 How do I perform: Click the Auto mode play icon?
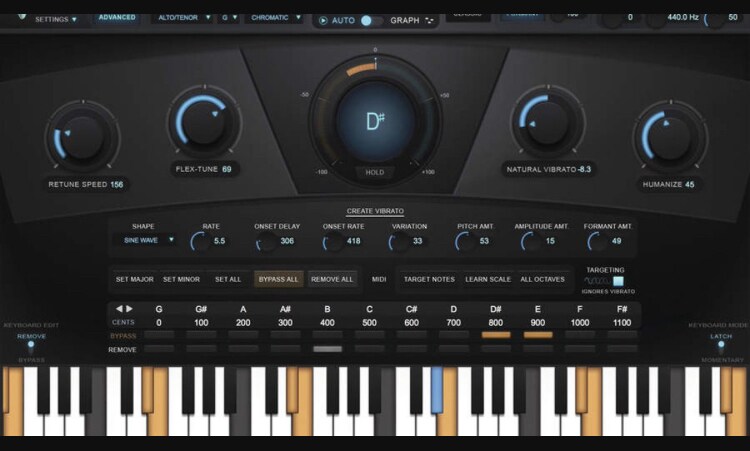(323, 21)
